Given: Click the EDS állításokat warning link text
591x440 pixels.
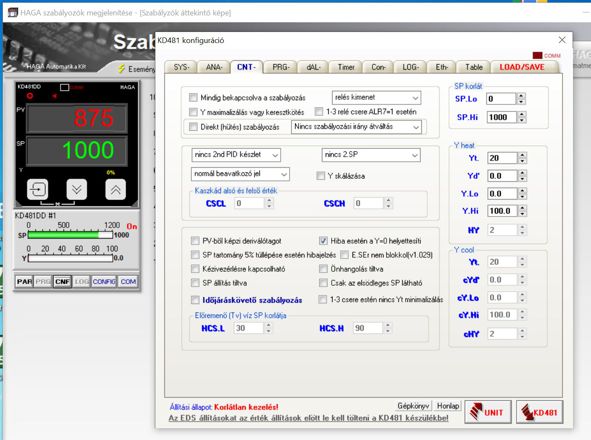Looking at the screenshot, I should pyautogui.click(x=308, y=418).
